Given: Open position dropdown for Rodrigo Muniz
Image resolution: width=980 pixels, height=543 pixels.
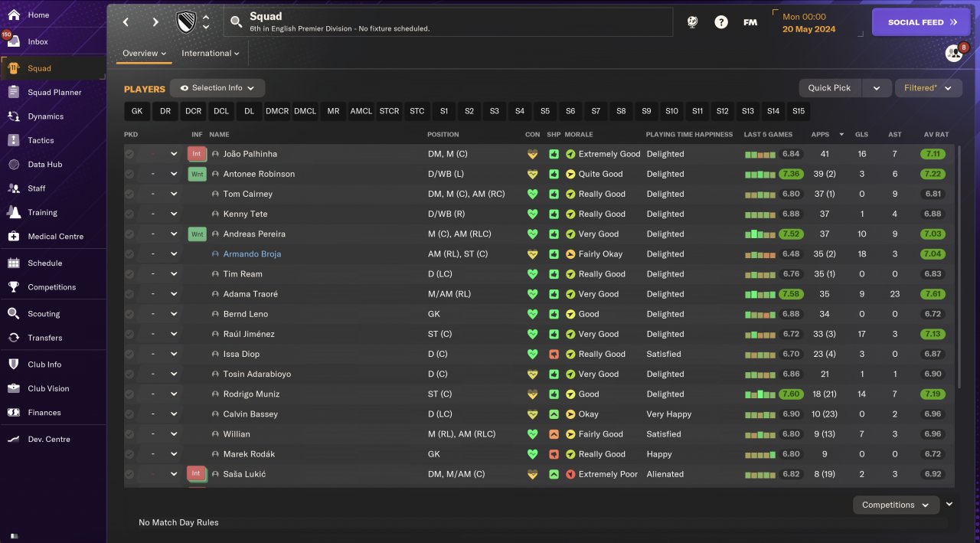Looking at the screenshot, I should click(174, 394).
